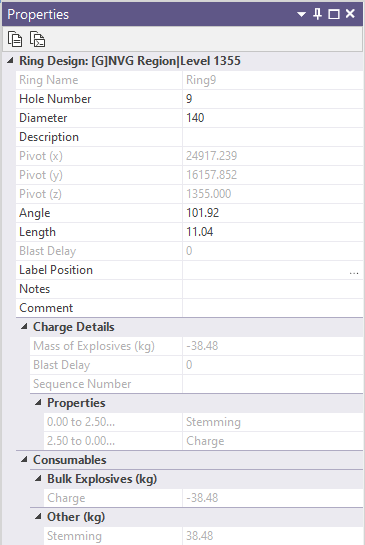The width and height of the screenshot is (365, 545).
Task: Collapse the nested Properties group
Action: [x=38, y=402]
